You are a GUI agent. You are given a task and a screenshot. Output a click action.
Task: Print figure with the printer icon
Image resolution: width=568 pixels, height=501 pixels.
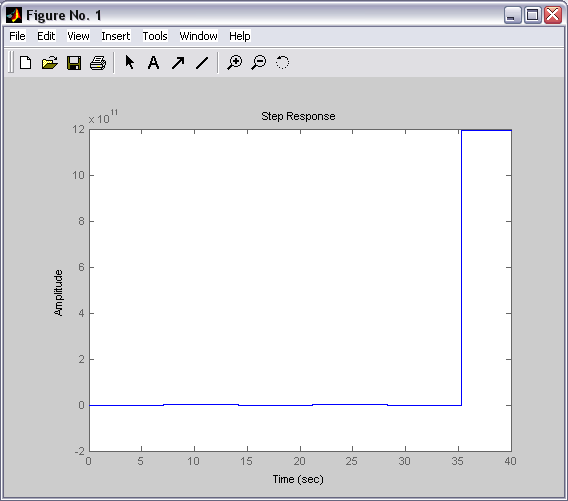(98, 63)
